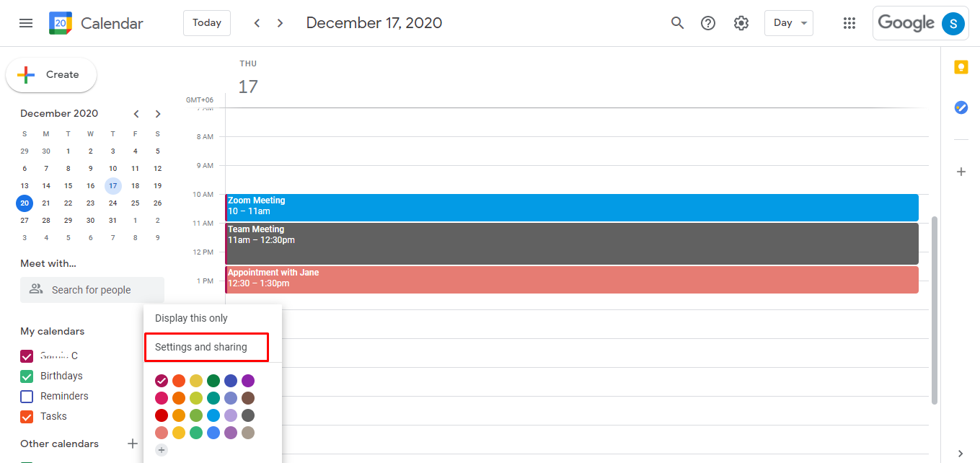Open the search icon in the header
Image resolution: width=980 pixels, height=463 pixels.
click(677, 22)
